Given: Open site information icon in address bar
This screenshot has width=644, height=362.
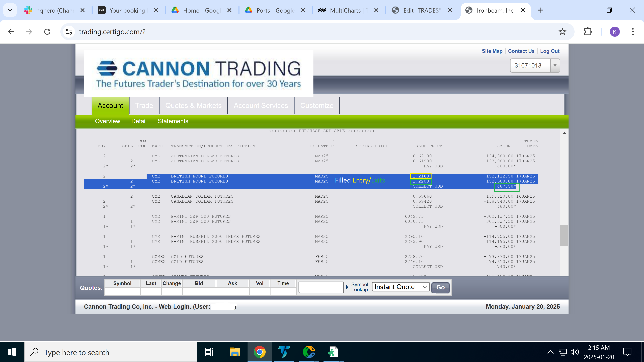Looking at the screenshot, I should click(x=69, y=32).
